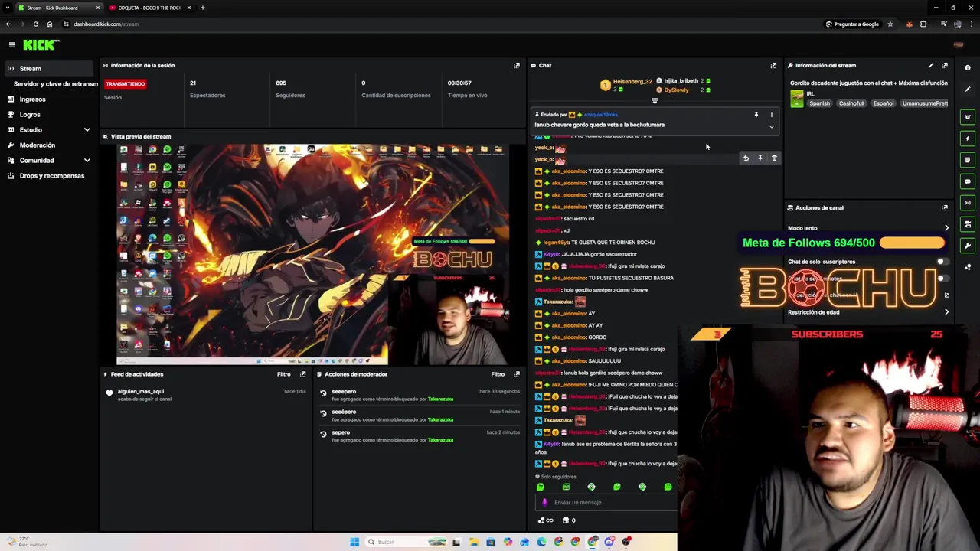Click the Kick logo
980x551 pixels.
(x=41, y=45)
